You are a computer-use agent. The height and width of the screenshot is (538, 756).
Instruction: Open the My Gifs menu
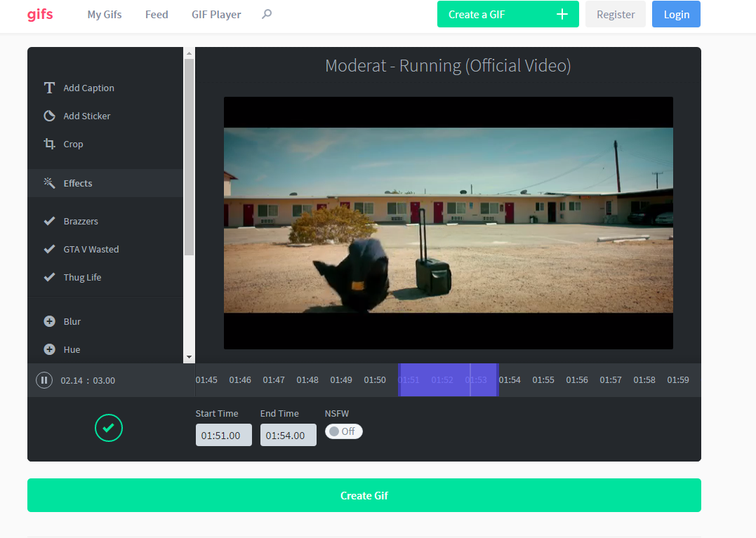tap(105, 14)
